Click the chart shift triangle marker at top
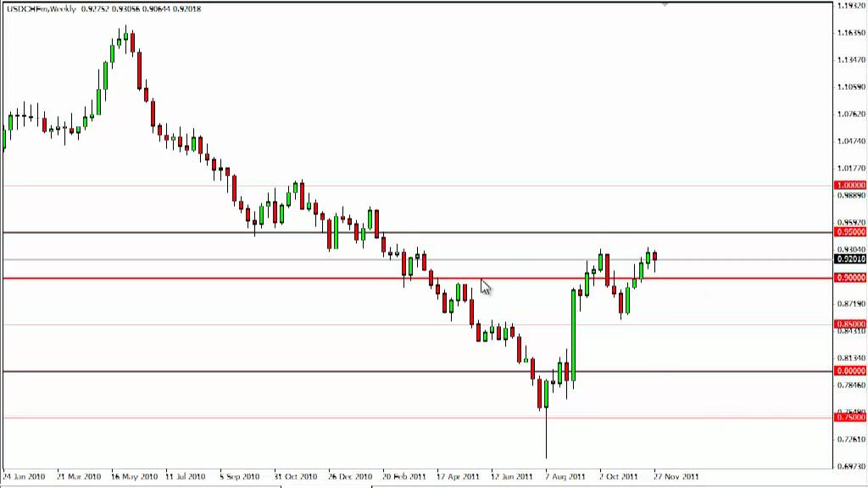 pyautogui.click(x=665, y=4)
